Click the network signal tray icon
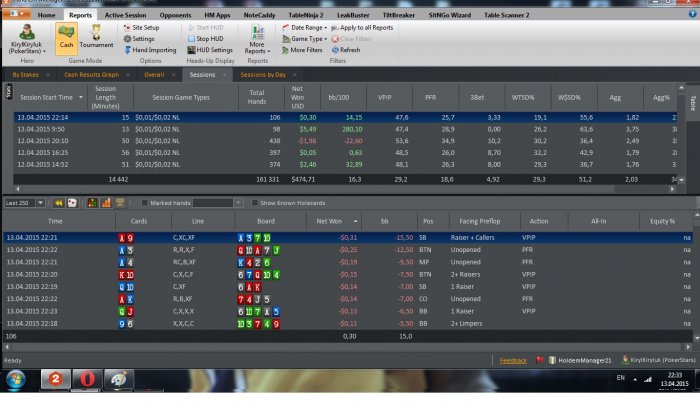This screenshot has width=700, height=409. coord(647,379)
